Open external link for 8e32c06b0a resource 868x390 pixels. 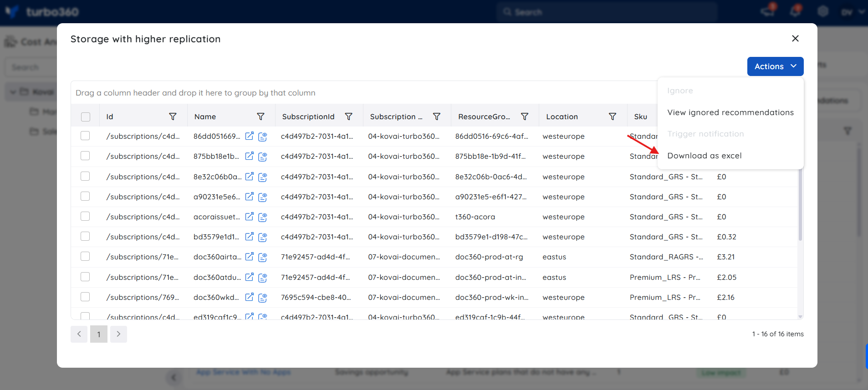pos(249,177)
